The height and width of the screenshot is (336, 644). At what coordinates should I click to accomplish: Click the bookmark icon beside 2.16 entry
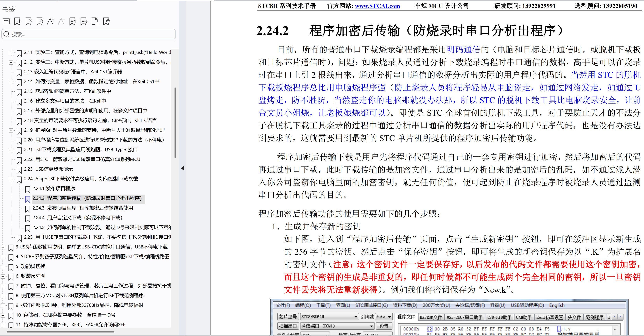(19, 102)
